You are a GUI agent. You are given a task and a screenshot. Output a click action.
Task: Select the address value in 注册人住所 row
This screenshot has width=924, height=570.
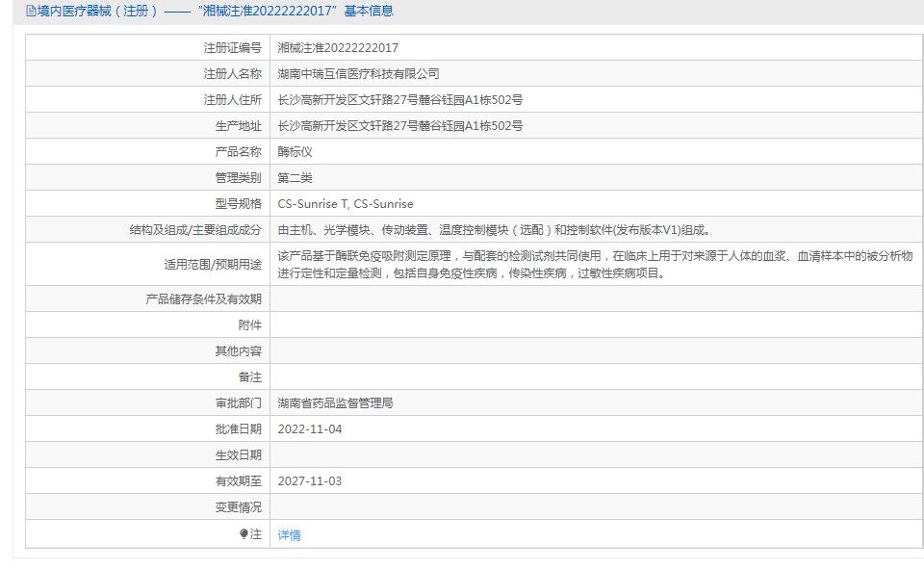click(400, 99)
